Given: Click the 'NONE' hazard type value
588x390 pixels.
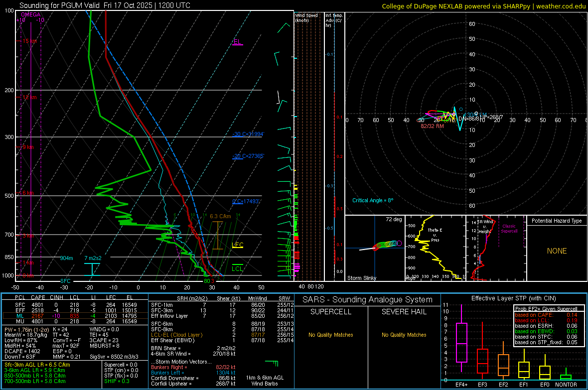Looking at the screenshot, I should [557, 251].
